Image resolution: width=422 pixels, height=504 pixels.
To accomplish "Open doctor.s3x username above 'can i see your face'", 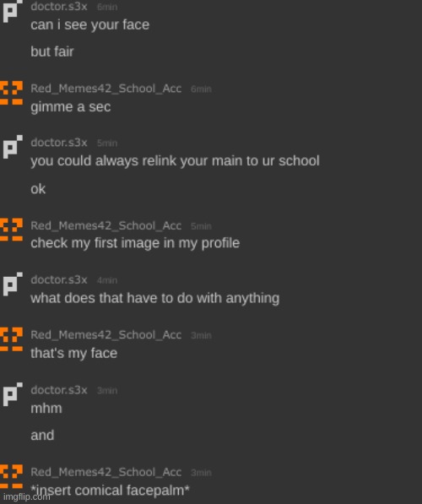I will (x=59, y=7).
